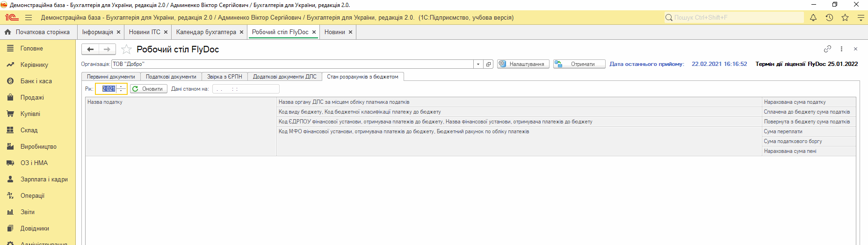Image resolution: width=868 pixels, height=245 pixels.
Task: Click the Дані станом на date field
Action: coord(246,89)
